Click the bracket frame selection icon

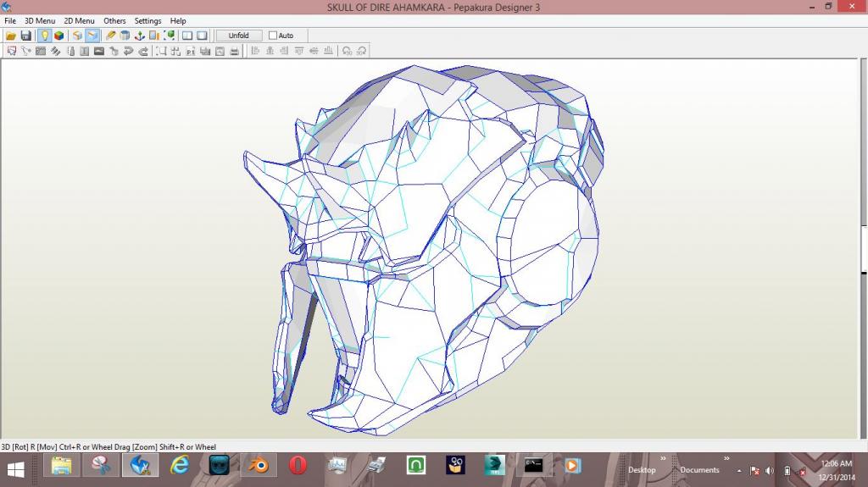tap(161, 51)
